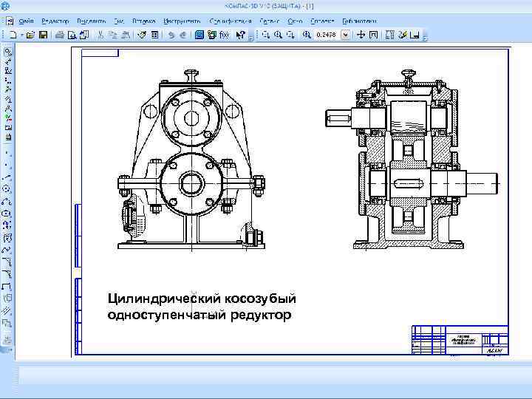532x399 pixels.
Task: Click the zoom-by-scale icon left of 0.2458
Action: [307, 35]
